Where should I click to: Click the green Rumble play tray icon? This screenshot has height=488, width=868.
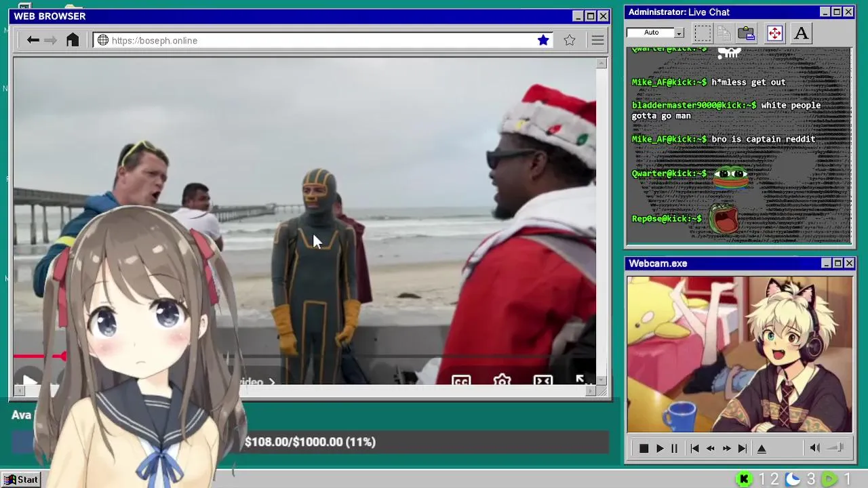829,480
